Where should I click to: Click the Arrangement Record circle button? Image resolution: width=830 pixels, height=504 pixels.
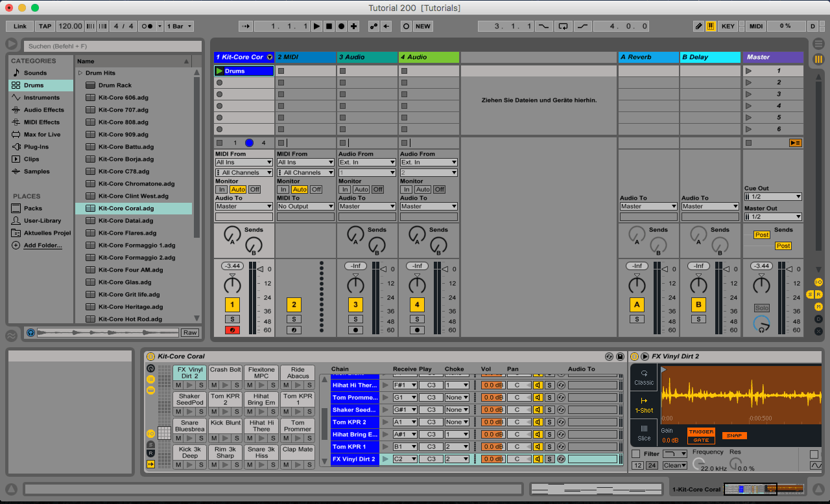click(341, 27)
